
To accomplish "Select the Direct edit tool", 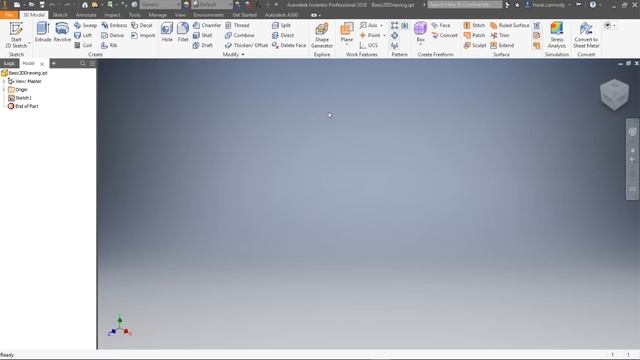I will coord(283,36).
